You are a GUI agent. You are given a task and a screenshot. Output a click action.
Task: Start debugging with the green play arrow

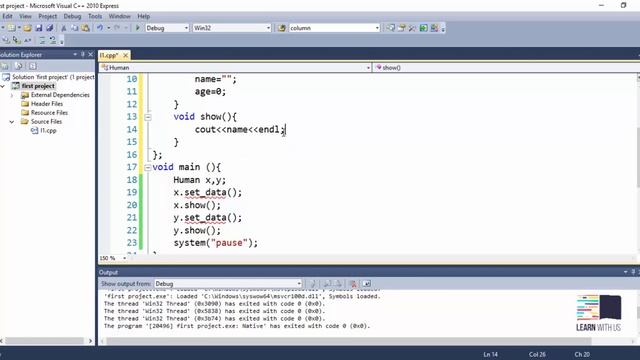[x=138, y=28]
